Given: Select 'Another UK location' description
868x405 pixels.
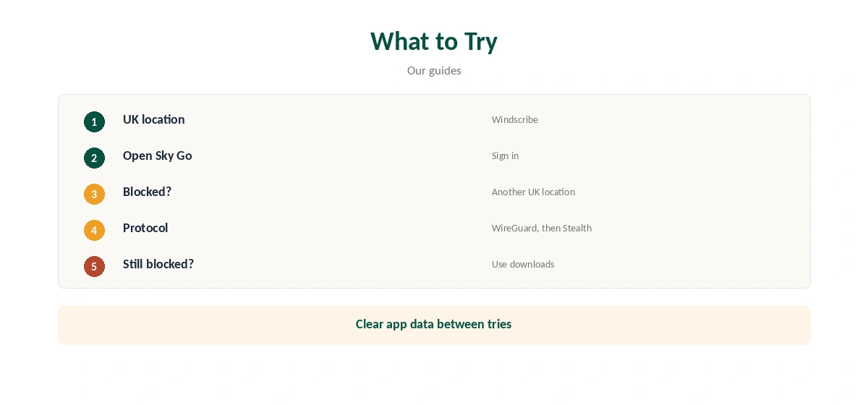Looking at the screenshot, I should tap(533, 192).
